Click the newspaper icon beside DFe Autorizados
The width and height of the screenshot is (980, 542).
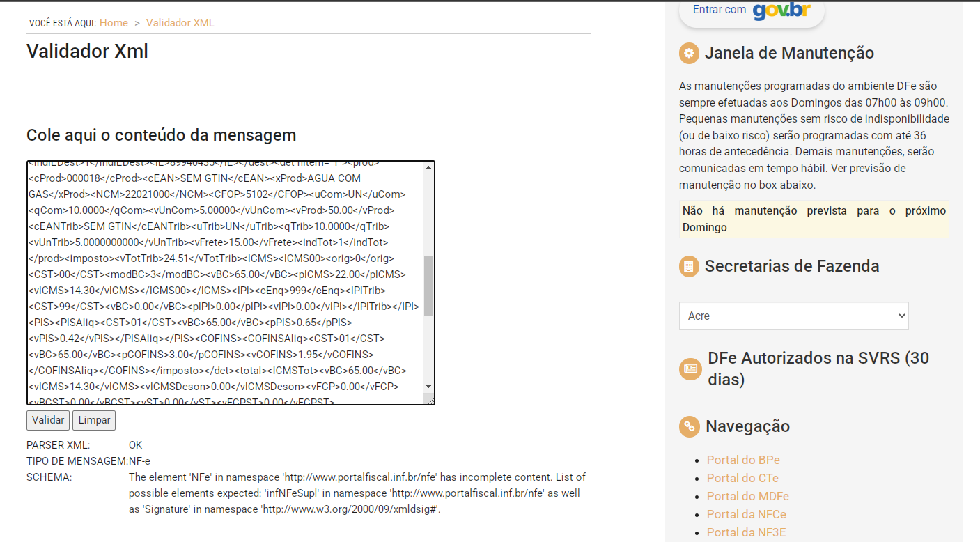pyautogui.click(x=690, y=369)
